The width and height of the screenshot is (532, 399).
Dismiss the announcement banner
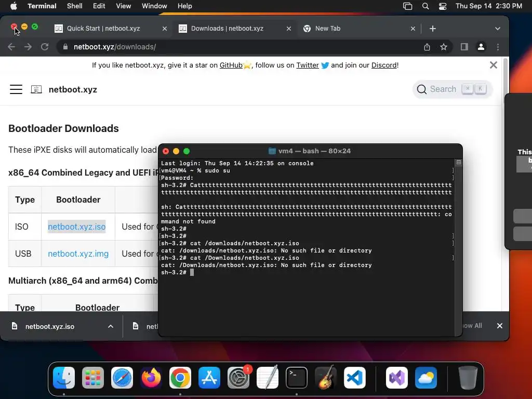click(x=494, y=65)
